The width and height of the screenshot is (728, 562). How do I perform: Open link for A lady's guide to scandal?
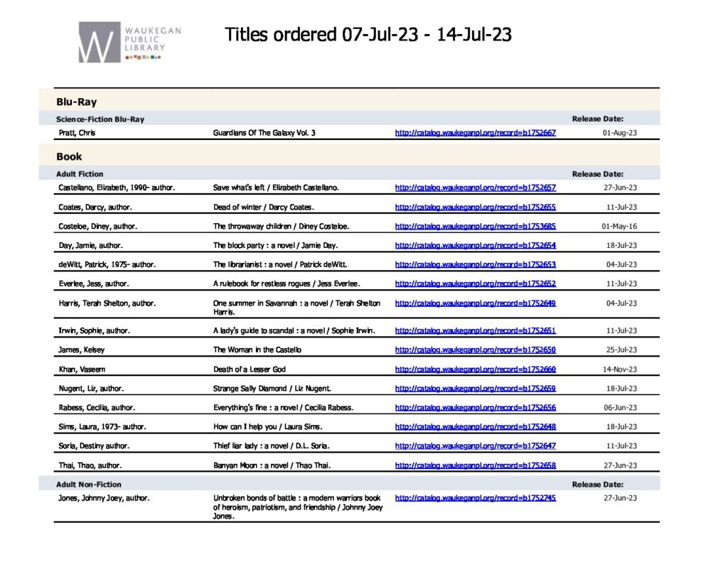pyautogui.click(x=476, y=330)
